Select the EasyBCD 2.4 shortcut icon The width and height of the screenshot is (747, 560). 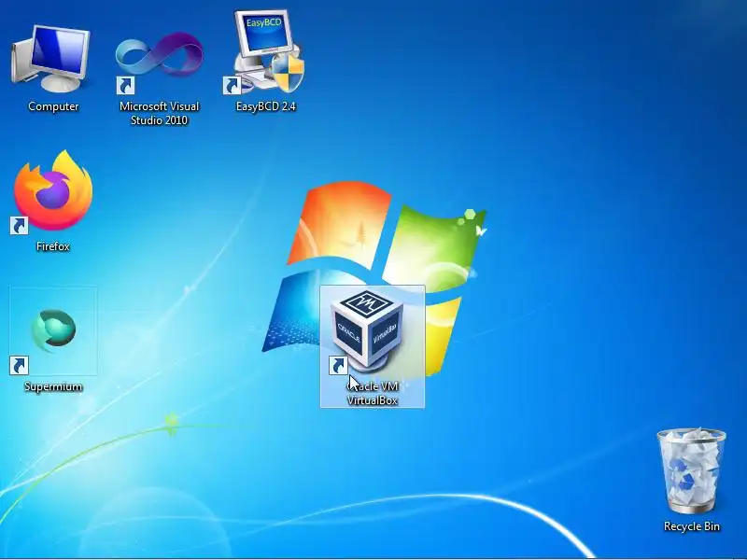(x=263, y=51)
